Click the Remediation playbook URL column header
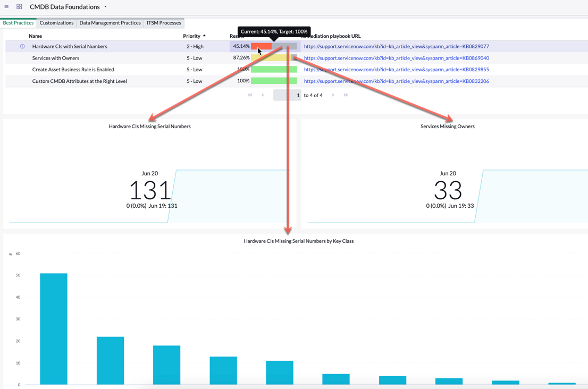Image resolution: width=588 pixels, height=389 pixels. click(331, 36)
